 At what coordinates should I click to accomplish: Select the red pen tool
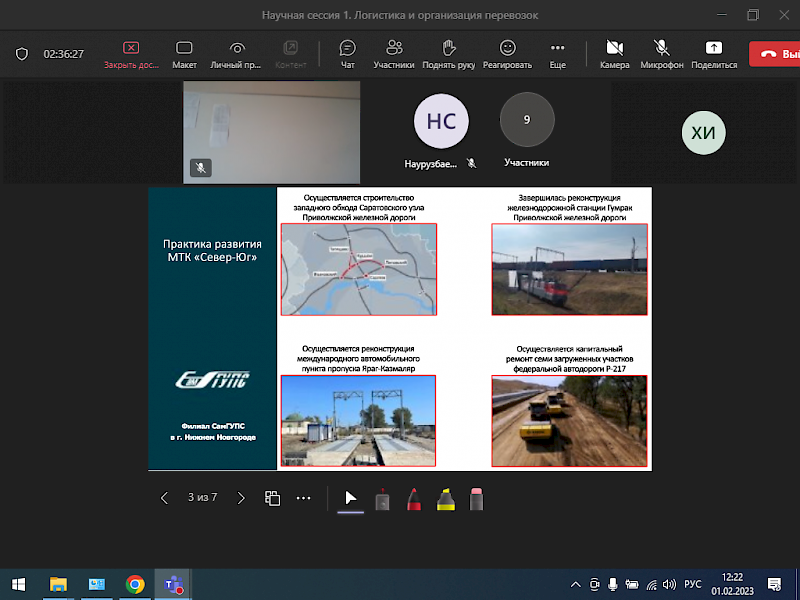coord(413,498)
